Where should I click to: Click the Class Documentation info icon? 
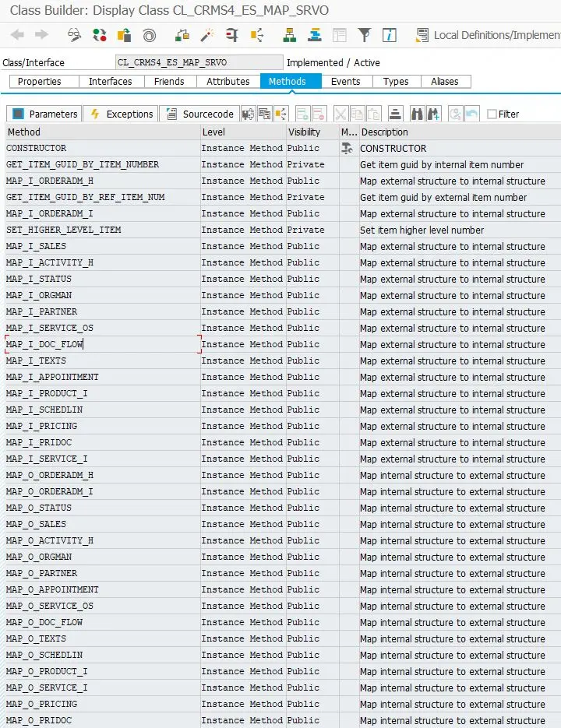click(389, 35)
